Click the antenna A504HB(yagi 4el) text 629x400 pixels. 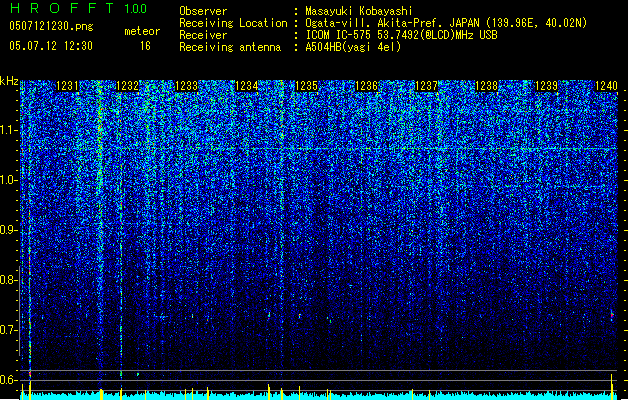353,47
